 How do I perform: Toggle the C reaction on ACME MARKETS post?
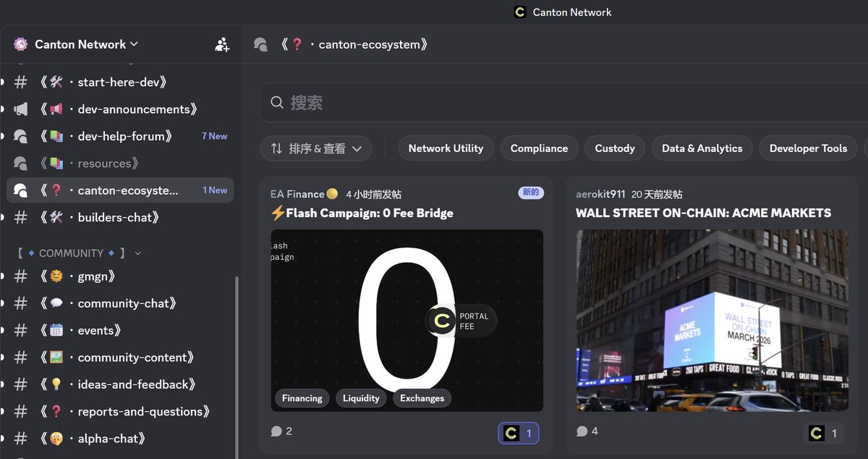tap(824, 433)
